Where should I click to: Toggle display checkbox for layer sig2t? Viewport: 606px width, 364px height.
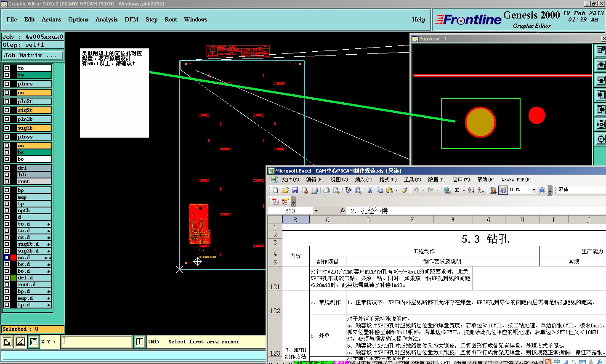click(x=7, y=110)
